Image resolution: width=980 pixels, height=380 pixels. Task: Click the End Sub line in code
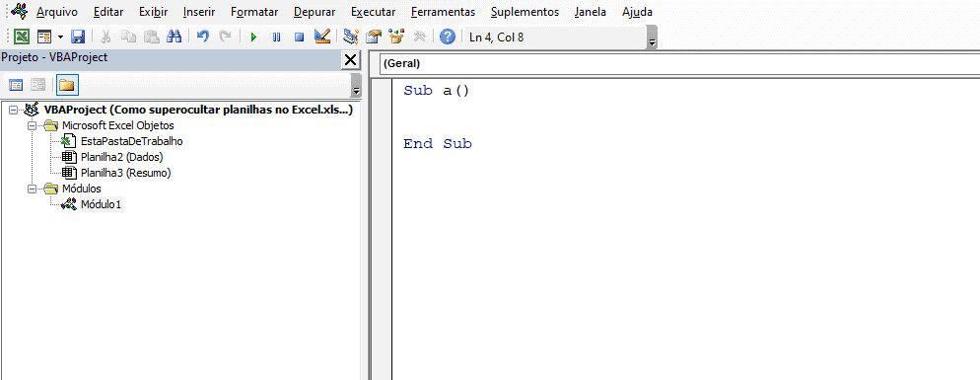tap(438, 144)
